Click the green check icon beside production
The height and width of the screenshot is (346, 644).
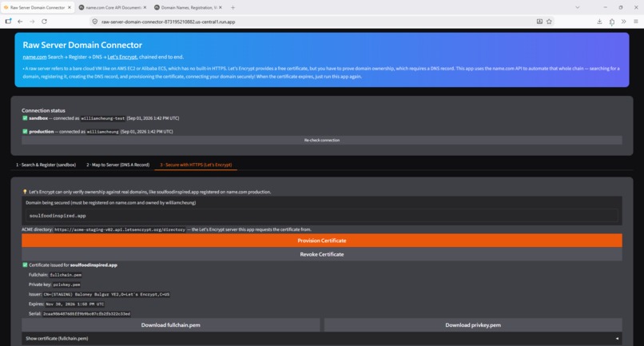click(25, 132)
